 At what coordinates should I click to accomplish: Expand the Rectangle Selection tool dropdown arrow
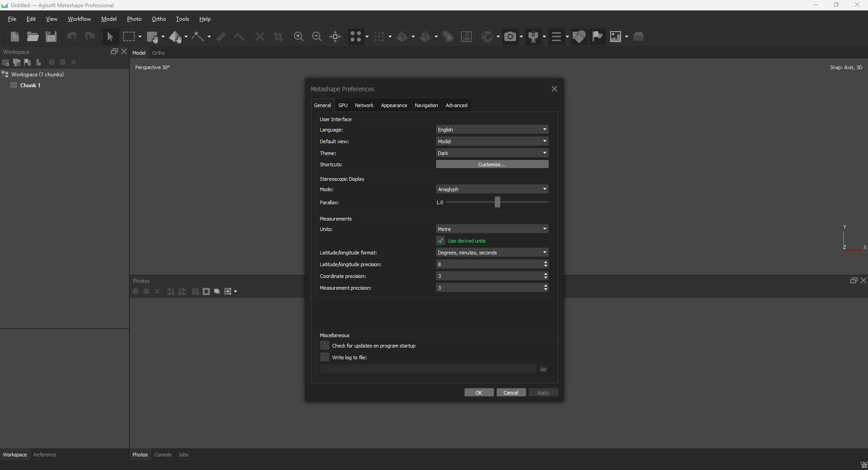pyautogui.click(x=140, y=37)
